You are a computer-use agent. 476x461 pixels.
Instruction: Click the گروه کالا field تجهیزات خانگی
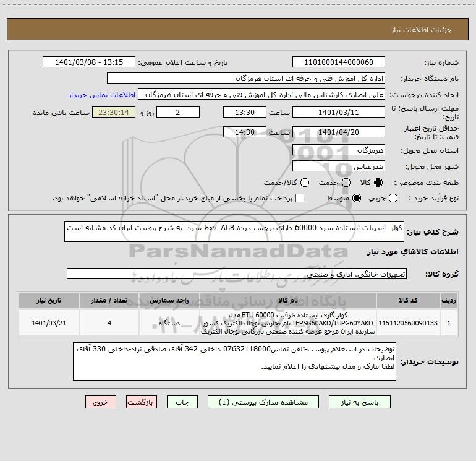237,274
